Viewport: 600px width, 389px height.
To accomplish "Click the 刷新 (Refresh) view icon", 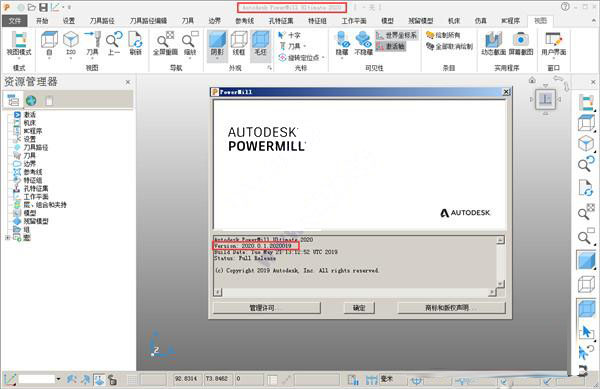I will click(x=135, y=43).
